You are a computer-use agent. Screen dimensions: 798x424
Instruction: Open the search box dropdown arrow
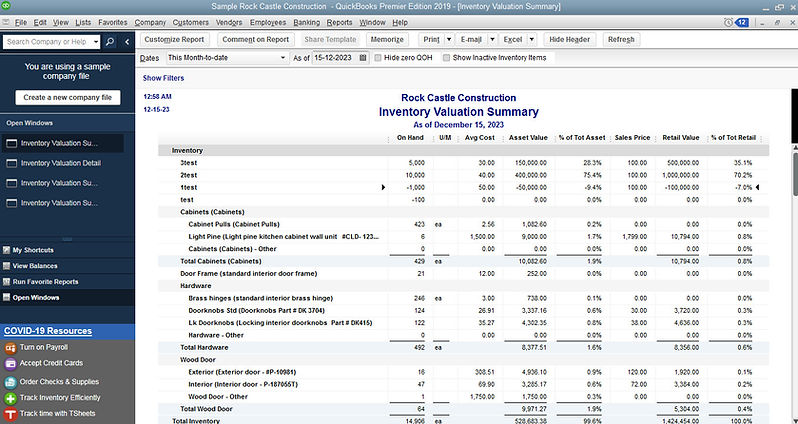[96, 42]
